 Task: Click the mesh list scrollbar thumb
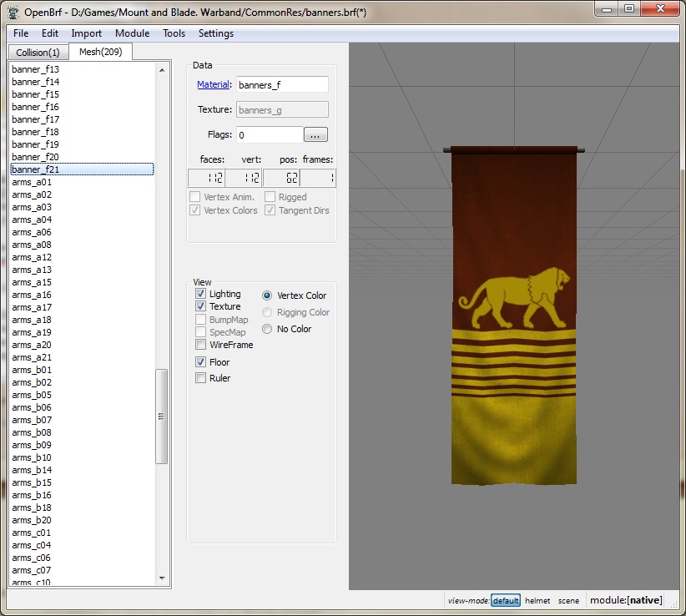click(161, 416)
